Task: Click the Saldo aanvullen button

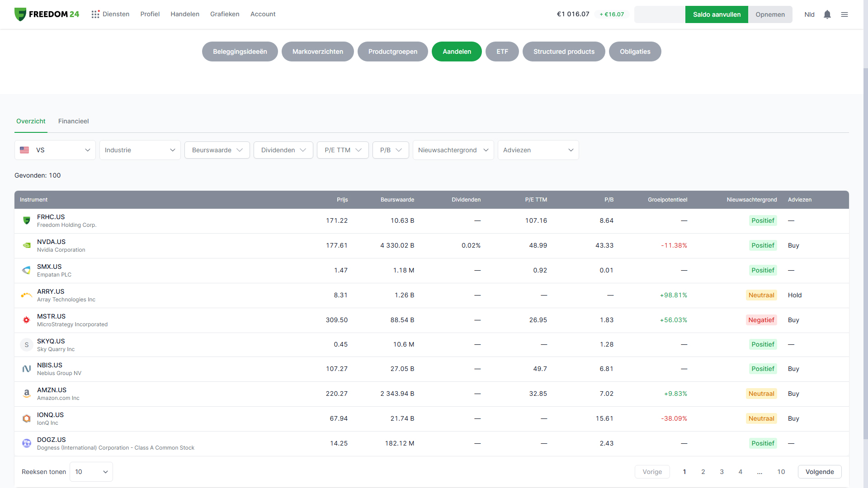Action: pyautogui.click(x=717, y=14)
